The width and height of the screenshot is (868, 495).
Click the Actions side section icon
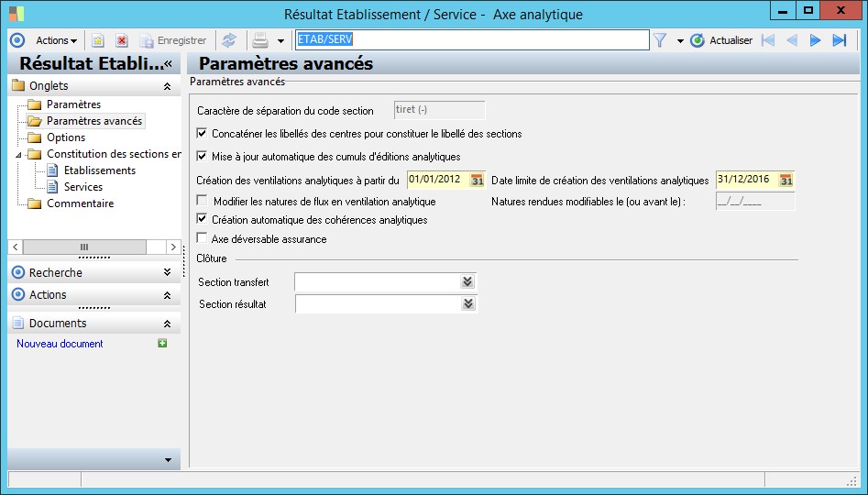tap(18, 294)
